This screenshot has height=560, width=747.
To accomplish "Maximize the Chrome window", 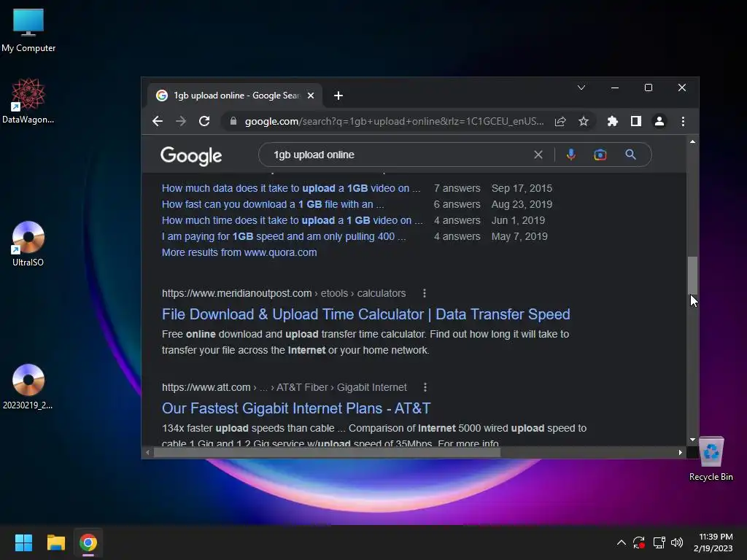I will point(649,87).
